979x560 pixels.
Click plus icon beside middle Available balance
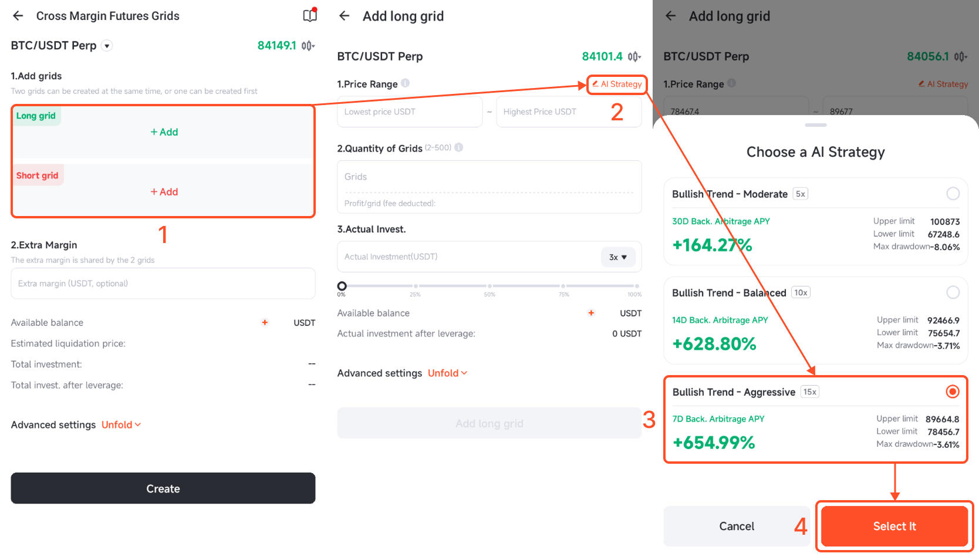tap(591, 313)
